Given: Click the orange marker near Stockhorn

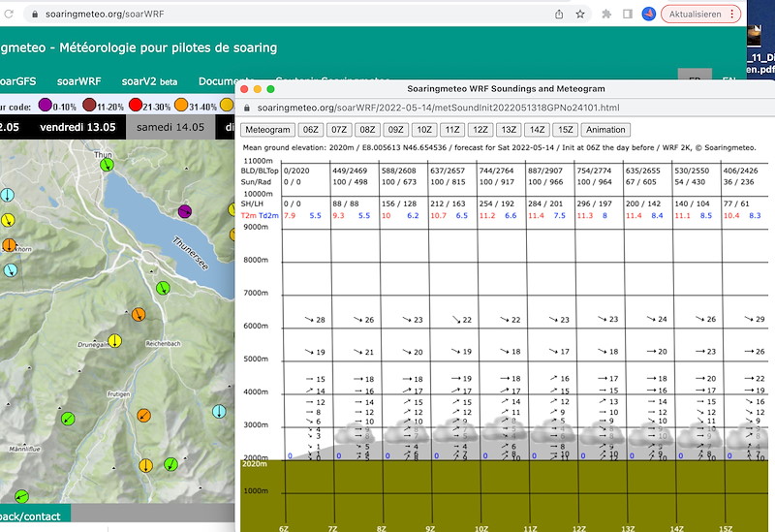Looking at the screenshot, I should 9,245.
